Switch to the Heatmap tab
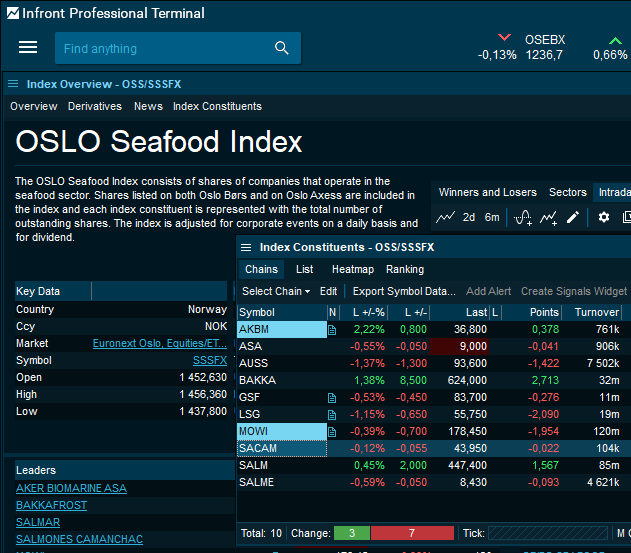The image size is (631, 553). [x=352, y=269]
